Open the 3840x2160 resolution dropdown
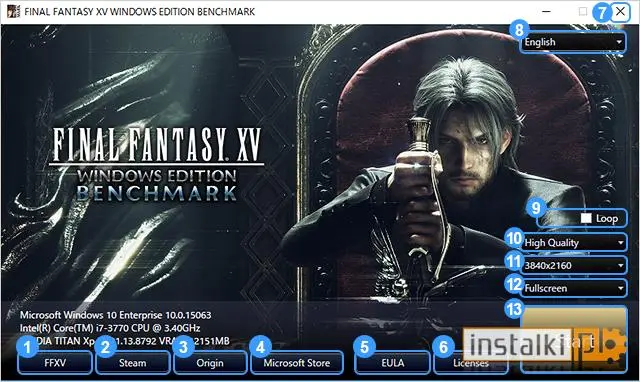Image resolution: width=640 pixels, height=382 pixels. (573, 265)
